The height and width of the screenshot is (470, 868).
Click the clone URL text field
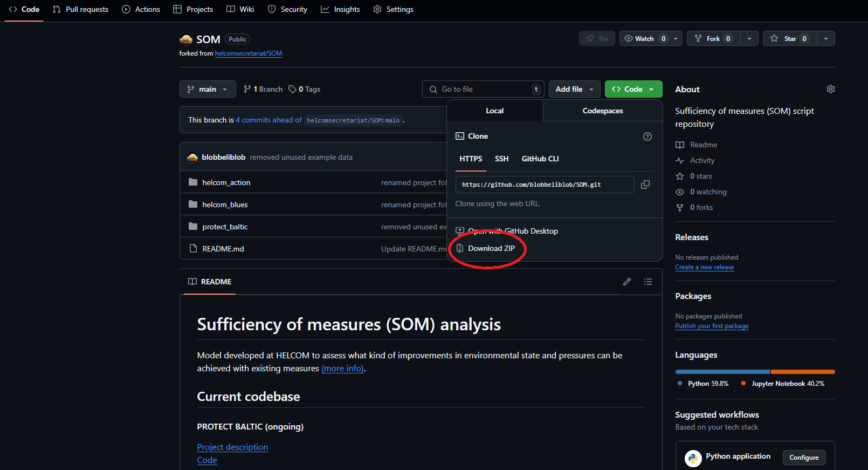pos(545,185)
